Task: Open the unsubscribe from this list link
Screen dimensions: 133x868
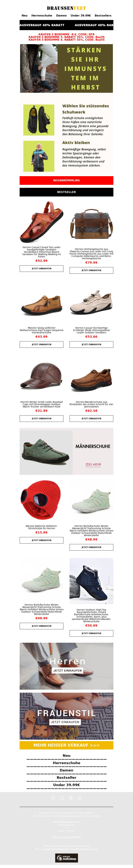Action: (x=84, y=849)
